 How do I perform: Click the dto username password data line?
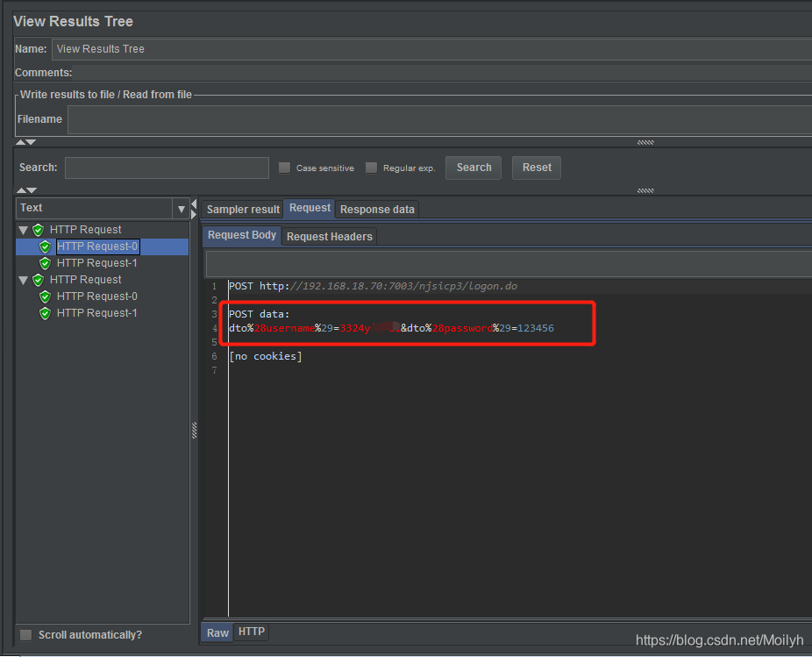pyautogui.click(x=391, y=328)
